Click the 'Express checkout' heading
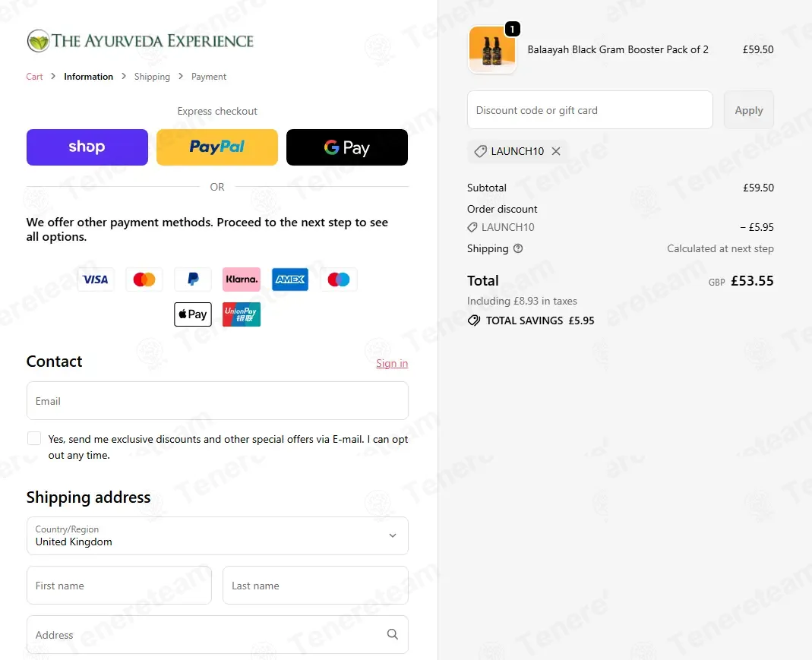812x660 pixels. (x=217, y=112)
